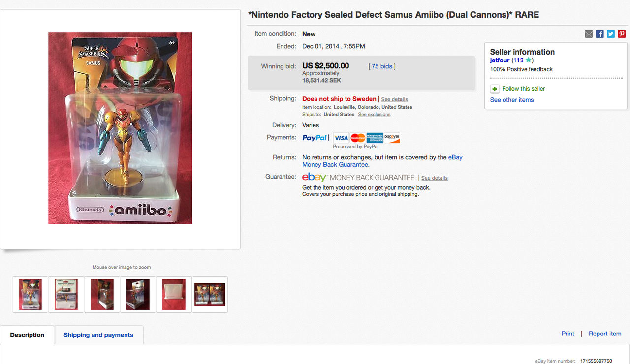The width and height of the screenshot is (630, 364).
Task: Visit seller jetfour's profile
Action: [x=500, y=60]
